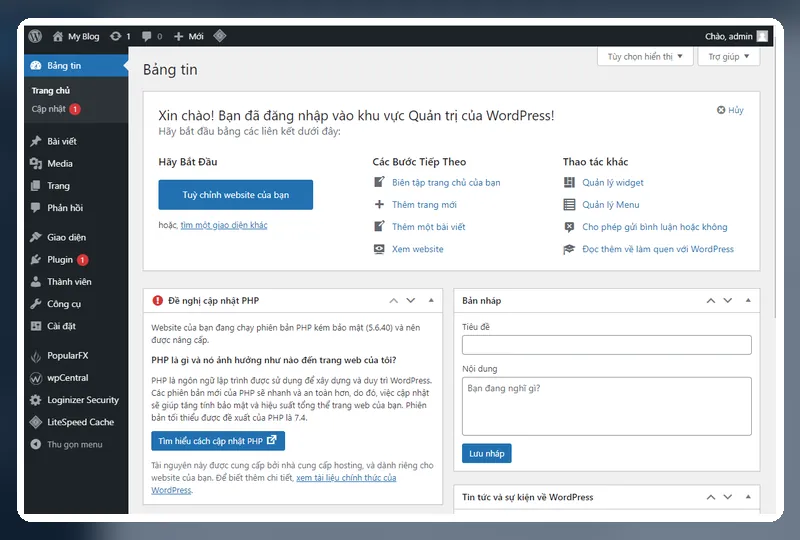800x540 pixels.
Task: Open Thêm một bài viết link
Action: coord(429,227)
